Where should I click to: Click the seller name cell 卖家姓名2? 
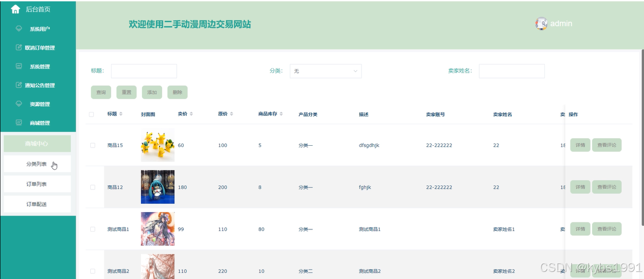[x=504, y=271]
